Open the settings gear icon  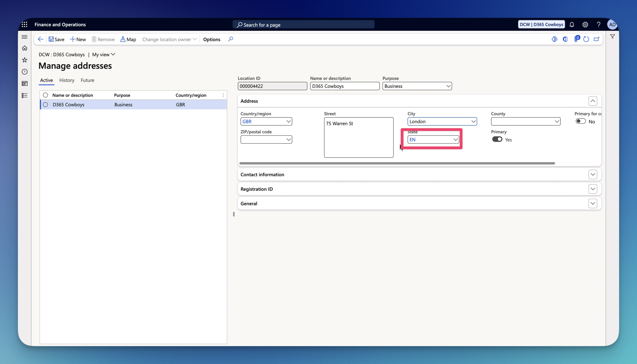click(x=585, y=25)
